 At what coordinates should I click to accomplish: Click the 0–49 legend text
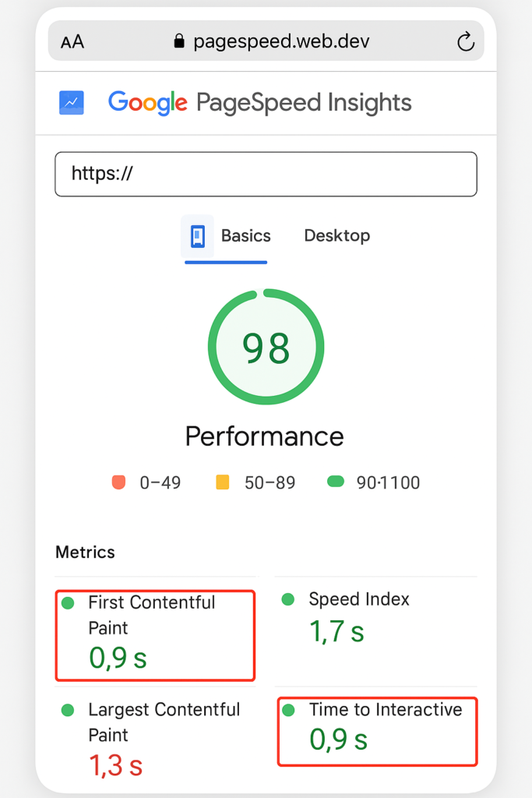coord(160,482)
